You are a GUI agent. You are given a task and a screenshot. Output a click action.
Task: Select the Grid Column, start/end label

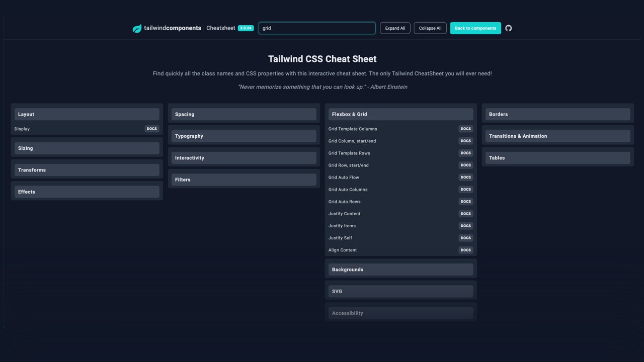coord(352,141)
